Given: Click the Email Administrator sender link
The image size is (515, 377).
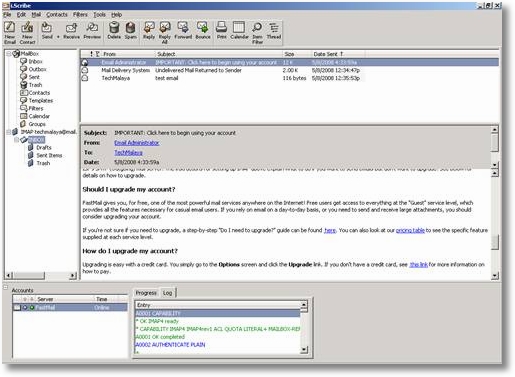Looking at the screenshot, I should click(137, 143).
